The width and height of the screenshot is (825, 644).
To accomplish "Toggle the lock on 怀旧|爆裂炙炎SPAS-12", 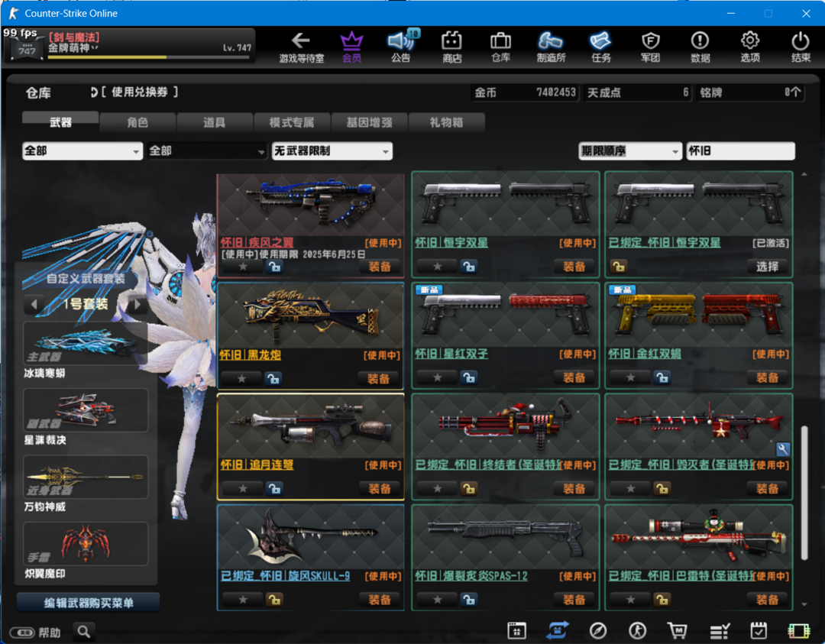I will click(x=468, y=599).
